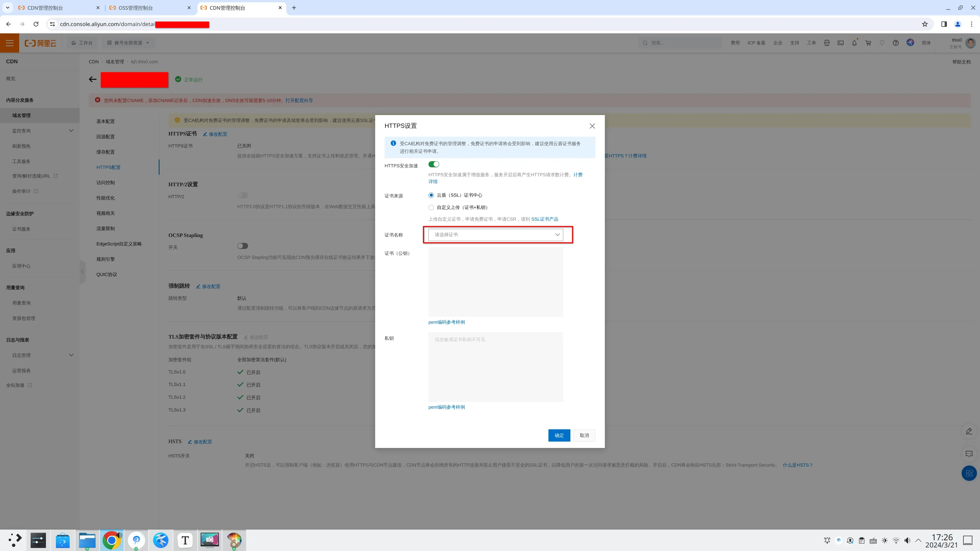This screenshot has width=980, height=551.
Task: Go back using arrow beside domain name
Action: click(92, 80)
